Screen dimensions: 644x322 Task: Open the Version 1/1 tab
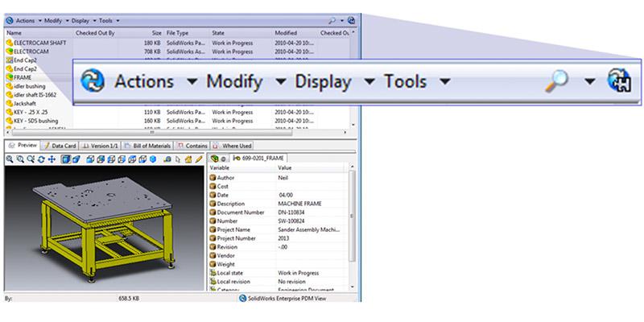100,146
